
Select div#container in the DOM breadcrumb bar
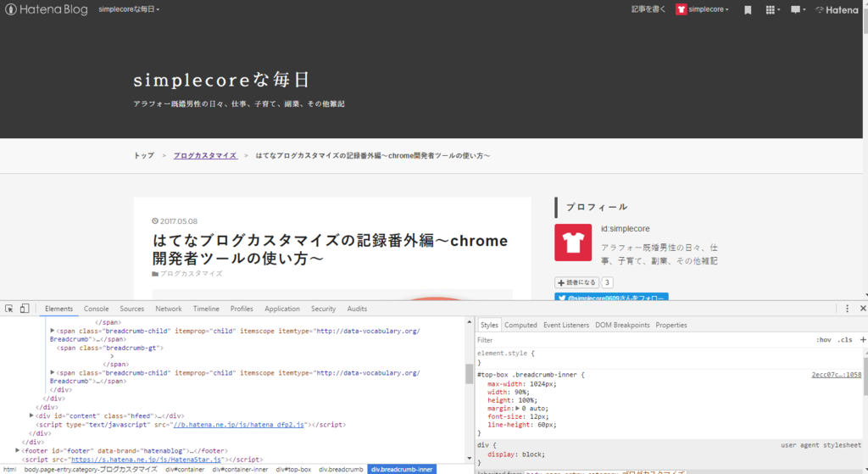(185, 470)
